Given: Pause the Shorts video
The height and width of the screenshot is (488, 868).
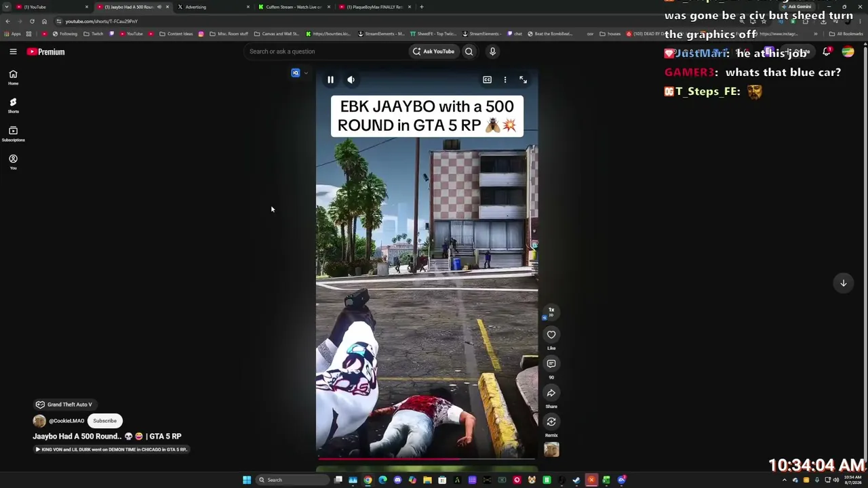Looking at the screenshot, I should (x=330, y=80).
